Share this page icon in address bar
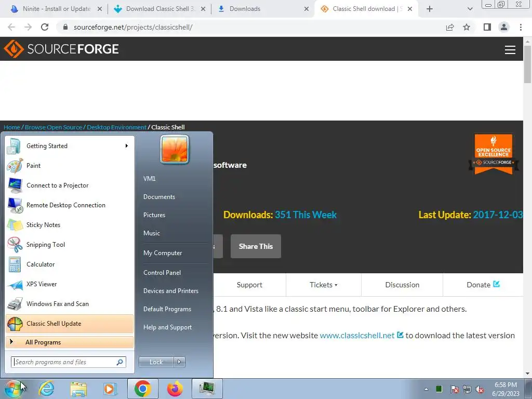The image size is (532, 399). [450, 27]
